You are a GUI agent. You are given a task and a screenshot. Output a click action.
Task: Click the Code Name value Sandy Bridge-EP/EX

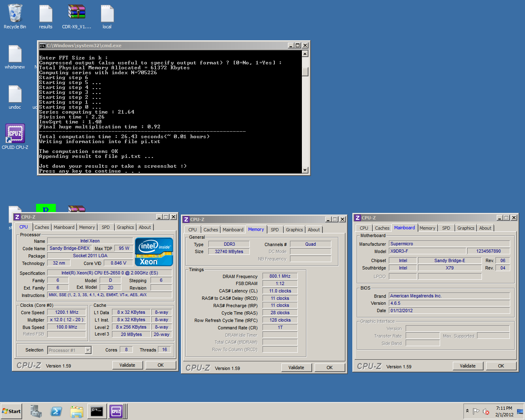70,248
